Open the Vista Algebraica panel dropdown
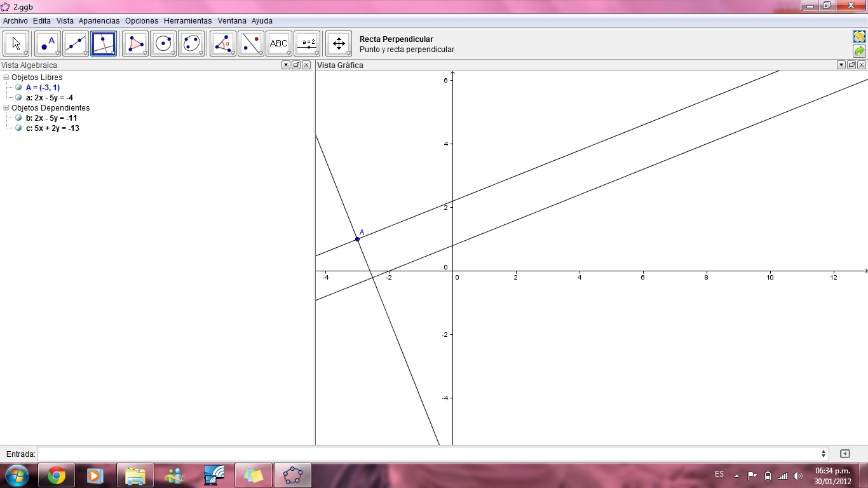 coord(285,65)
